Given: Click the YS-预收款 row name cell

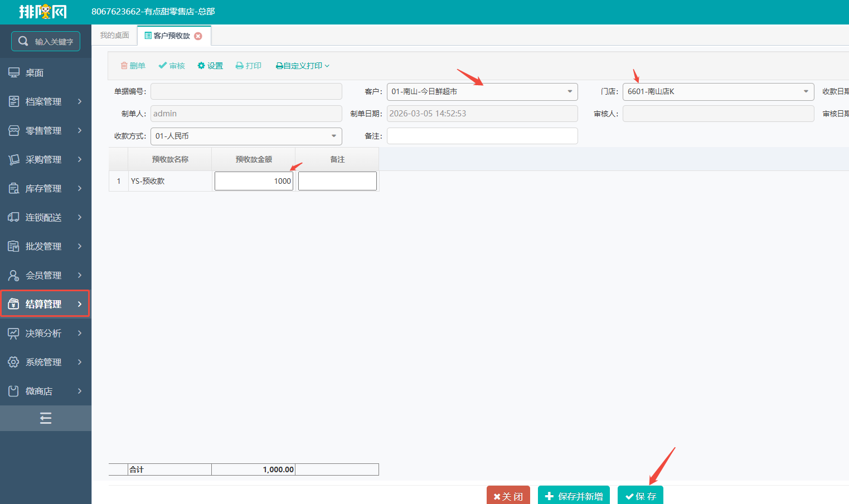Looking at the screenshot, I should 170,181.
